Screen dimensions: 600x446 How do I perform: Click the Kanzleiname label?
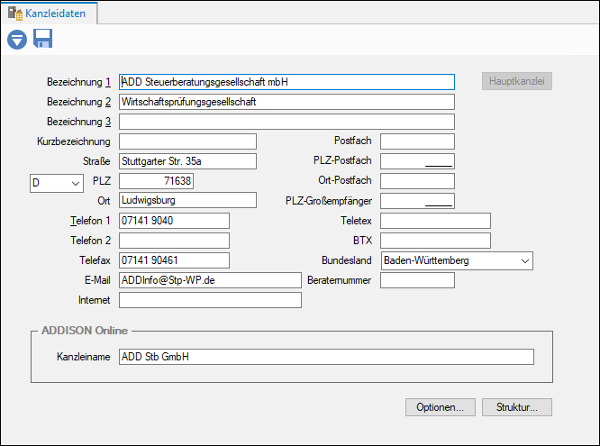coord(83,356)
